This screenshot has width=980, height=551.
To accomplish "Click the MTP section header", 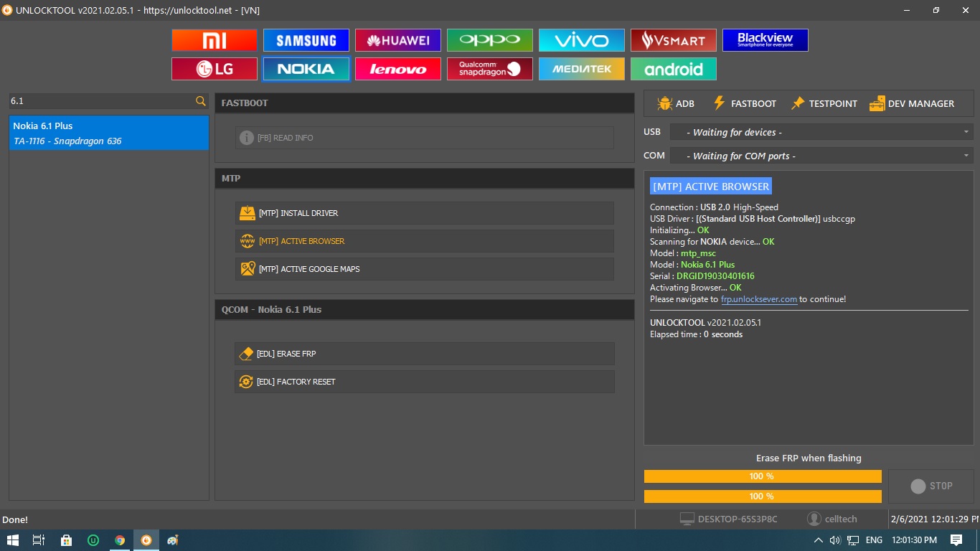I will (x=425, y=178).
